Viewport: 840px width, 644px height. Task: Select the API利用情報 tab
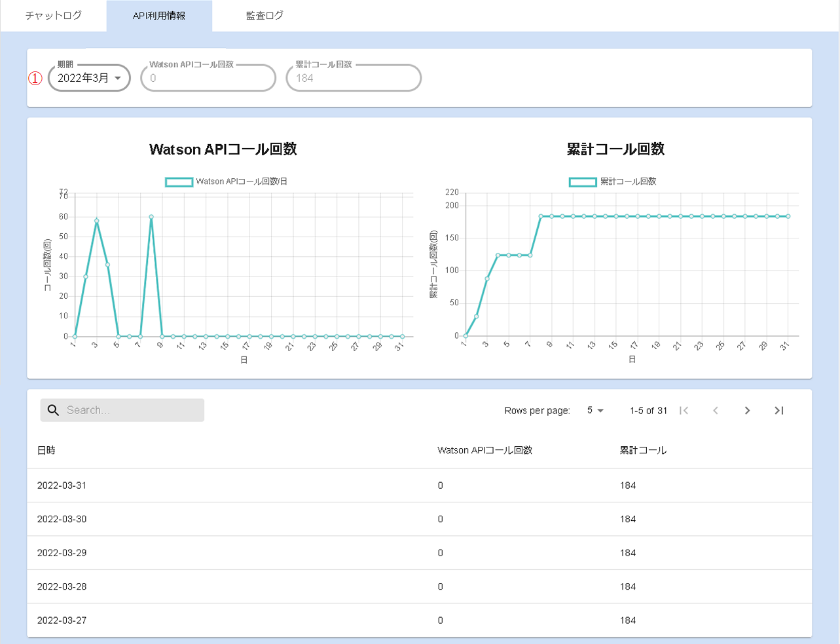pos(159,16)
